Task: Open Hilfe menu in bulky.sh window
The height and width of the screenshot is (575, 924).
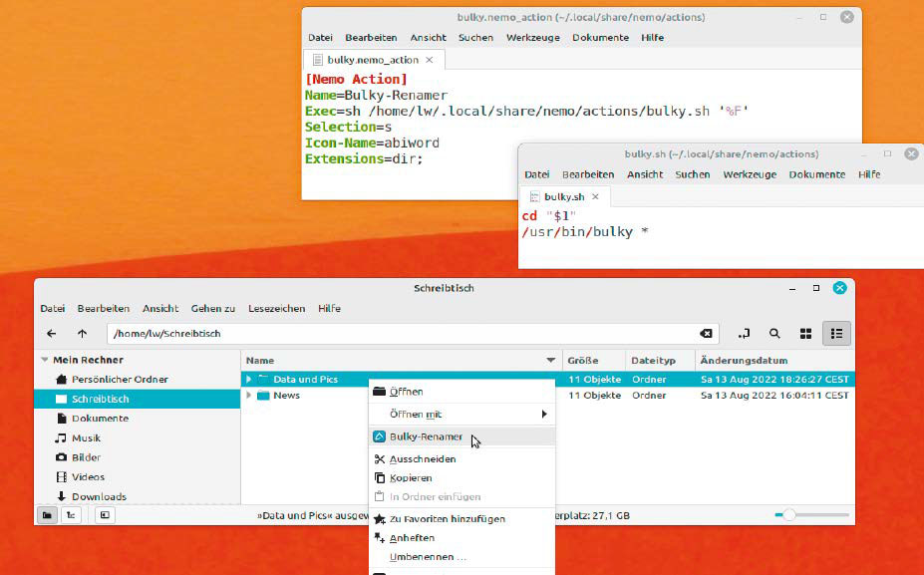Action: coord(869,174)
